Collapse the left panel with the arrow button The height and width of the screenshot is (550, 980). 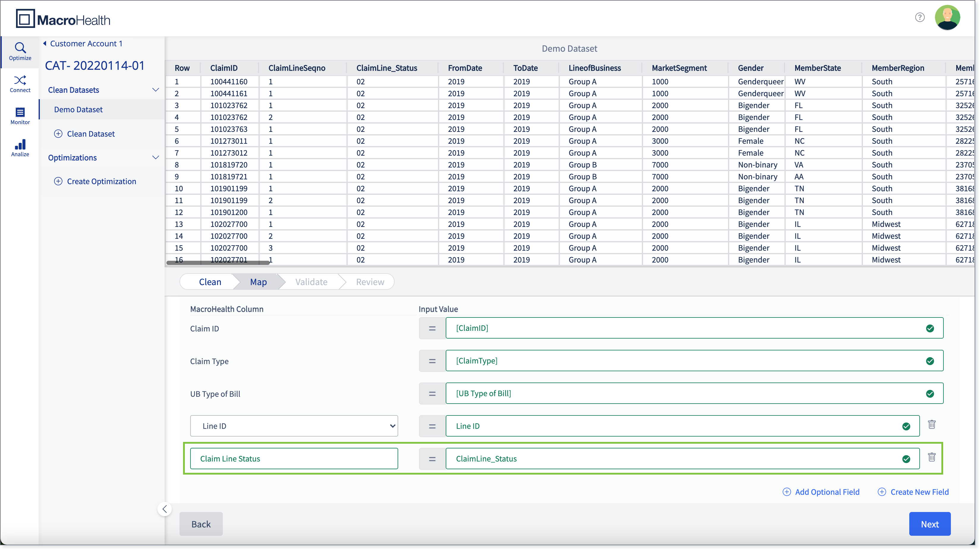(x=164, y=509)
